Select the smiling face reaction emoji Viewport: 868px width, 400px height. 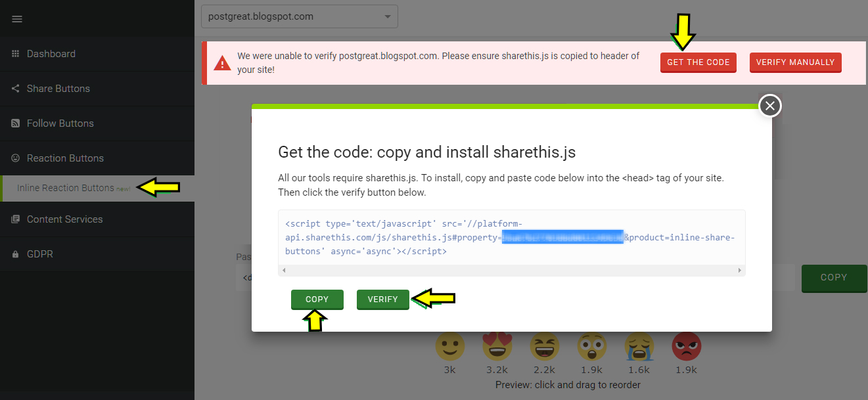449,345
